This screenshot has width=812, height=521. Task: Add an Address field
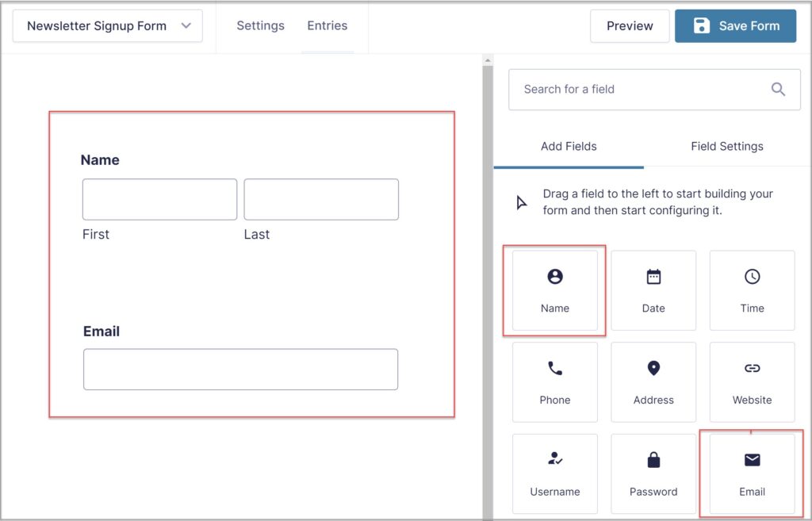(653, 381)
